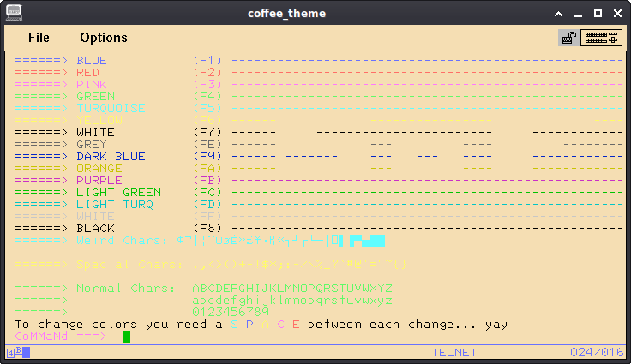Click the status indicator at bottom-left
This screenshot has height=364, width=631.
click(x=18, y=352)
